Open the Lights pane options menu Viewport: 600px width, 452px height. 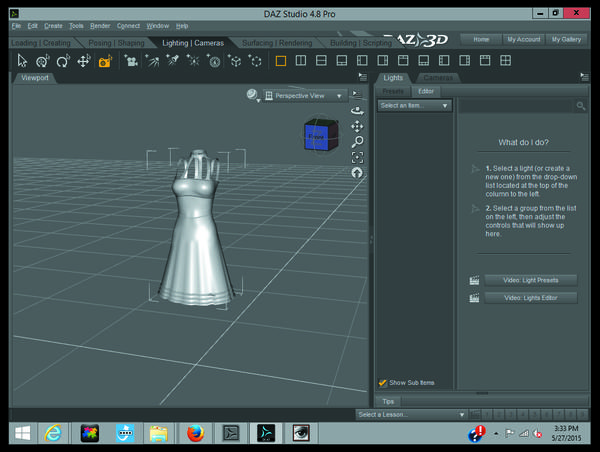click(584, 77)
